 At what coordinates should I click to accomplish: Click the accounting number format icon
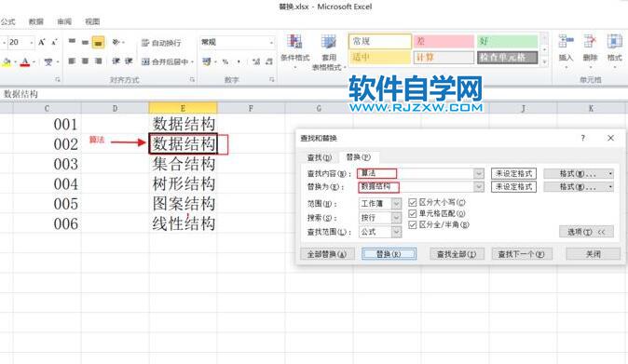coord(207,61)
